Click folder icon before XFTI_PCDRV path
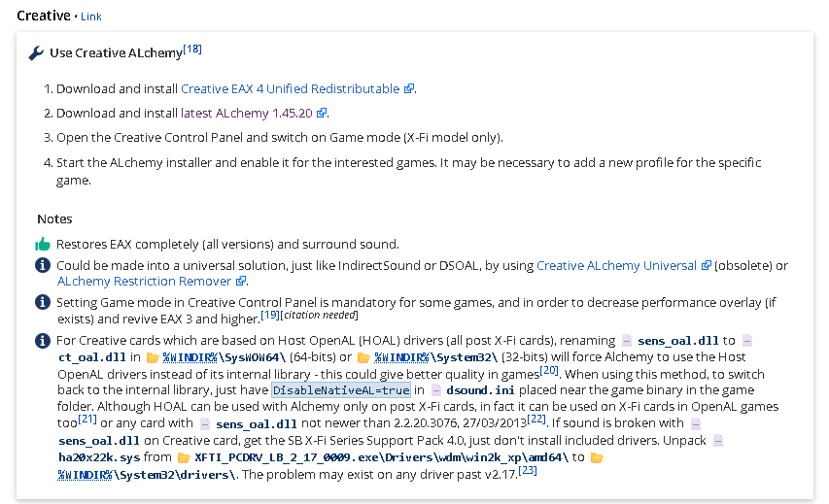The image size is (829, 504). coord(184,457)
